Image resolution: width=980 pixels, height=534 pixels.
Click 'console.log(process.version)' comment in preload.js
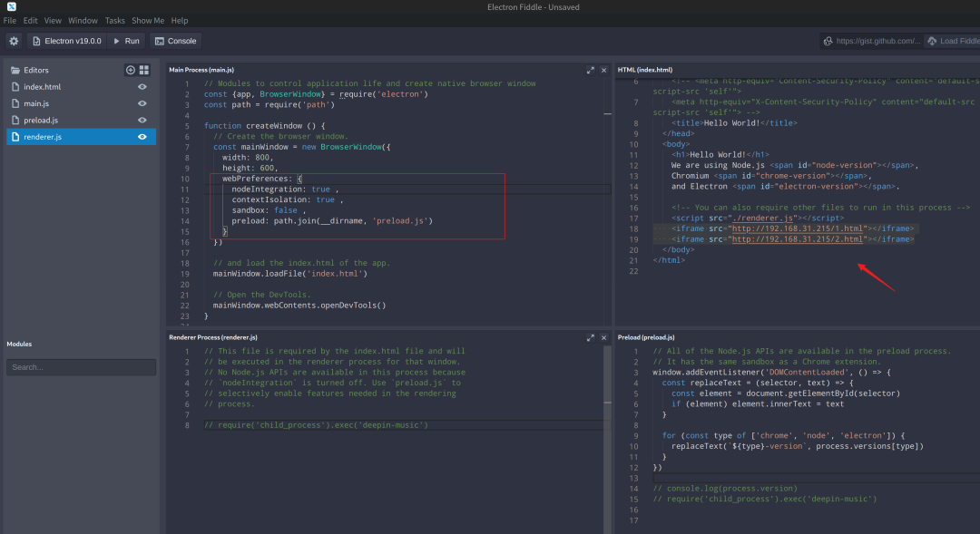[x=725, y=489]
